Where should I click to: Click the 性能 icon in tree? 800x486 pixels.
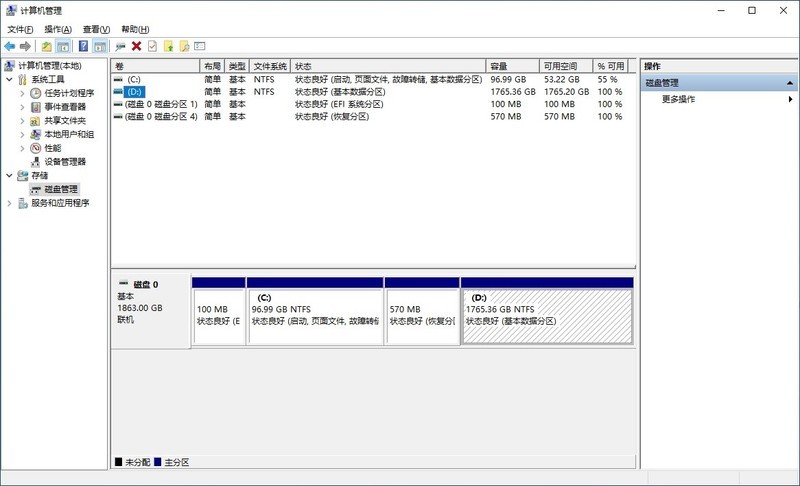click(35, 148)
